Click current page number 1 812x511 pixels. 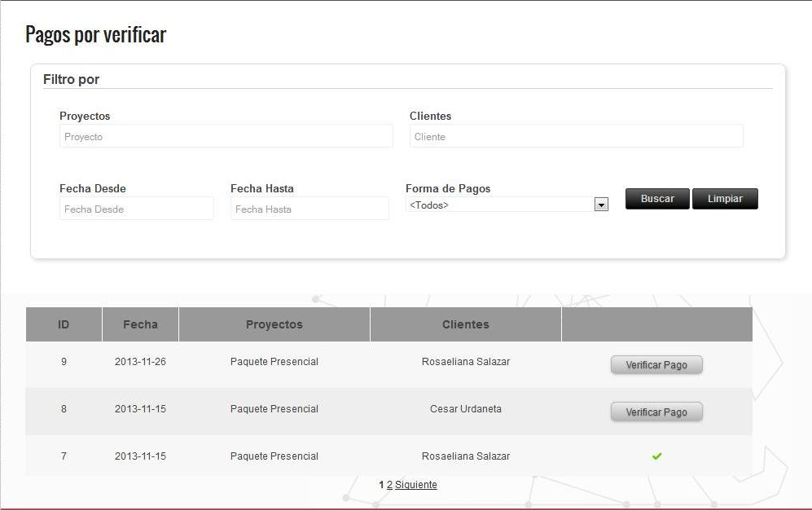point(381,485)
